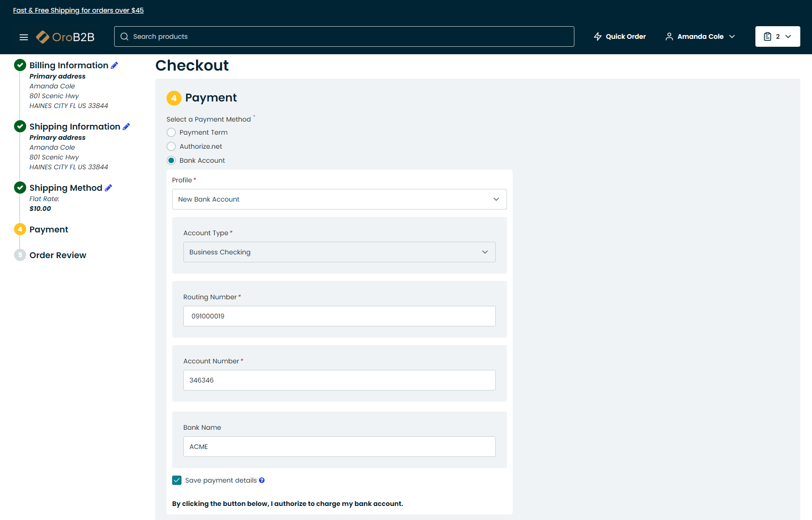The width and height of the screenshot is (812, 520).
Task: Expand the Amanda Cole account menu
Action: tap(700, 36)
